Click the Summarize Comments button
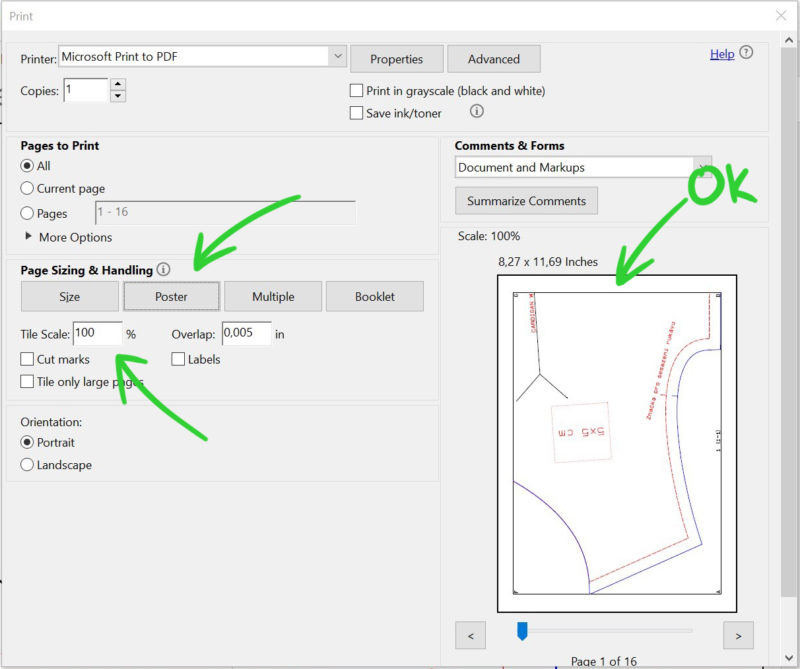Viewport: 800px width, 669px height. [x=526, y=200]
